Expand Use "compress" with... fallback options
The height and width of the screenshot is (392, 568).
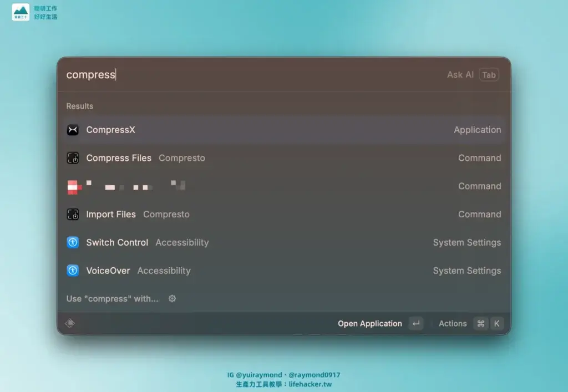pyautogui.click(x=112, y=298)
